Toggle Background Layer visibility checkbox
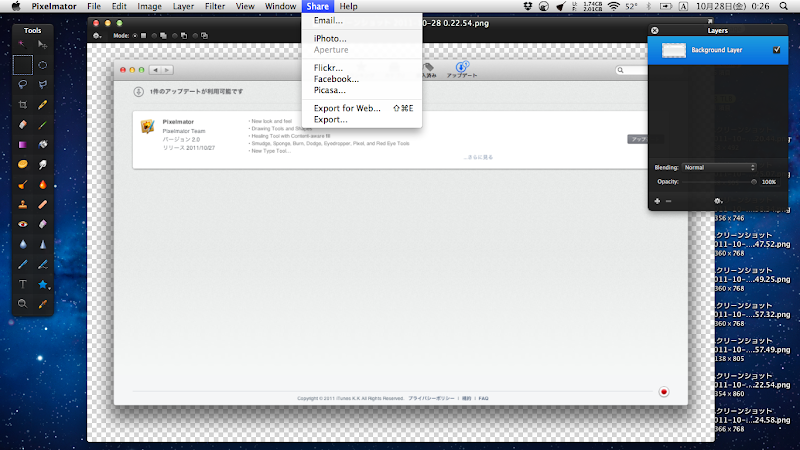 pyautogui.click(x=777, y=50)
